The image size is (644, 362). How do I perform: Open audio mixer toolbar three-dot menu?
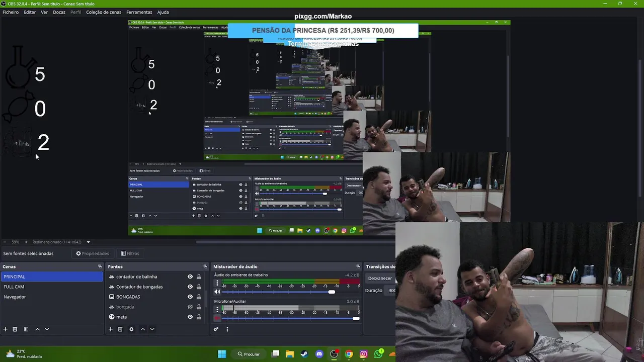pyautogui.click(x=227, y=329)
